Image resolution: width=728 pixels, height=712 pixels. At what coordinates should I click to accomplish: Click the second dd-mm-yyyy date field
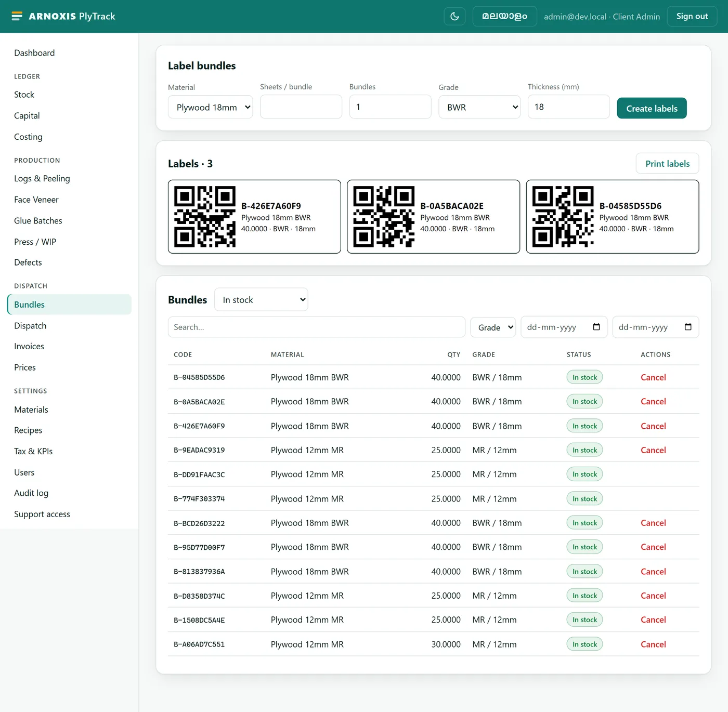pos(655,327)
